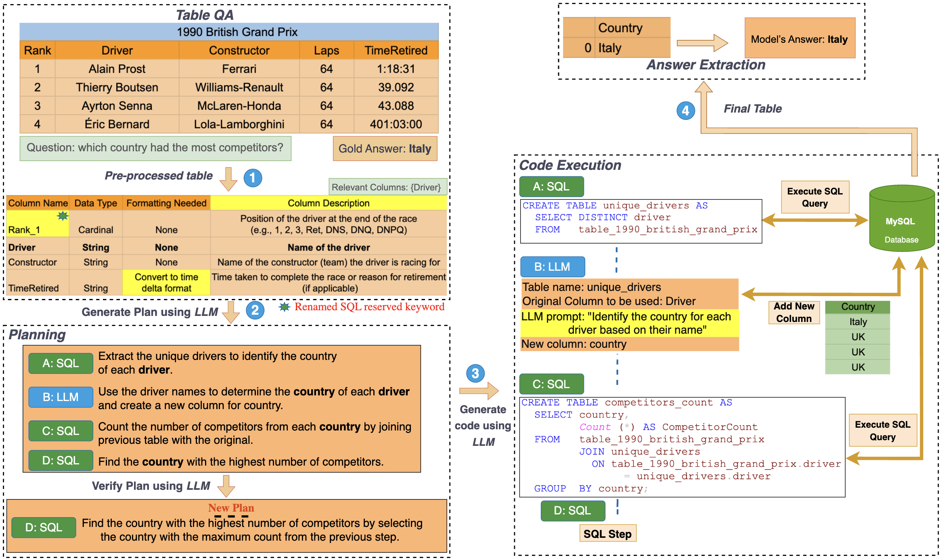
Task: Click the yellow Column Description header
Action: pyautogui.click(x=329, y=203)
